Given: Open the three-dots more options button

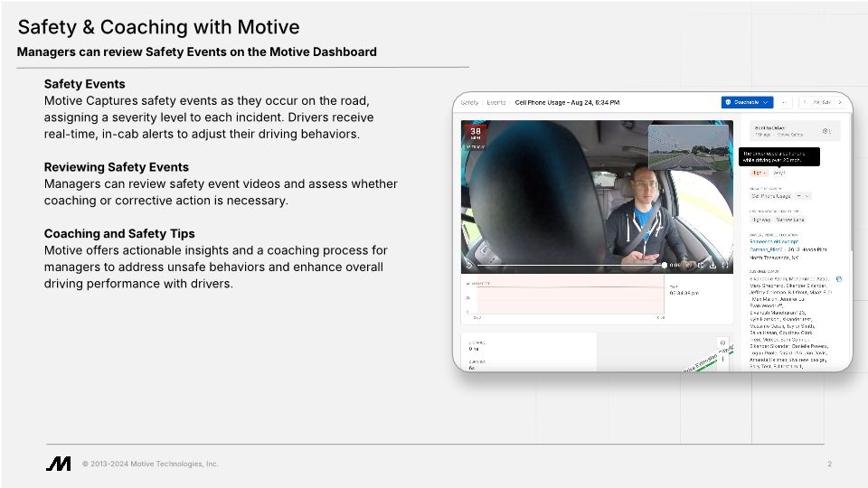Looking at the screenshot, I should (785, 102).
